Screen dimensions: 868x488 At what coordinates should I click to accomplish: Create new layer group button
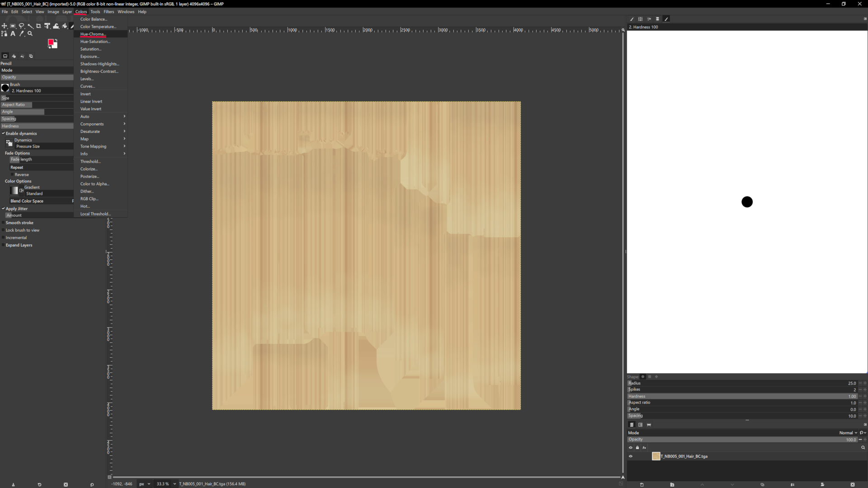(x=672, y=485)
